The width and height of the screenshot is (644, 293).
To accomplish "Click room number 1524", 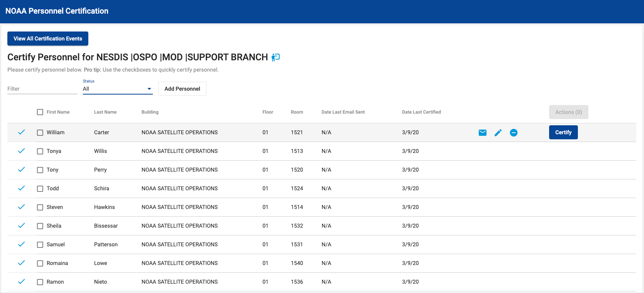I will click(x=297, y=188).
